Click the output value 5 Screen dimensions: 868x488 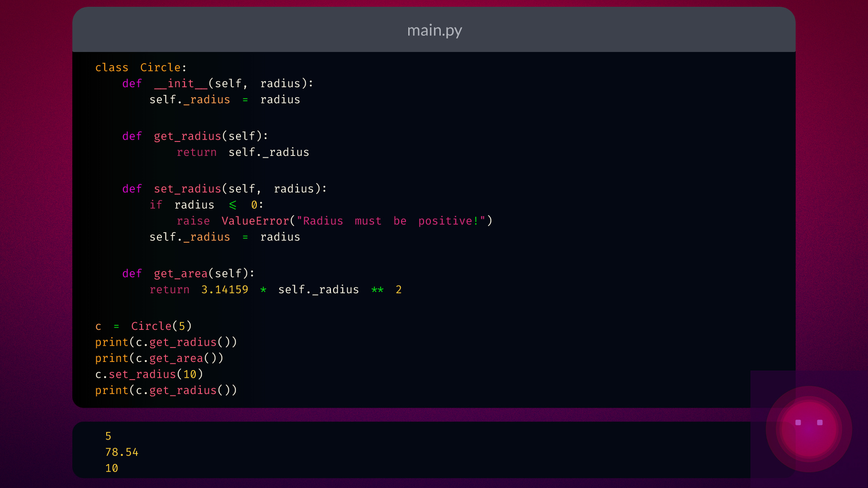coord(108,436)
